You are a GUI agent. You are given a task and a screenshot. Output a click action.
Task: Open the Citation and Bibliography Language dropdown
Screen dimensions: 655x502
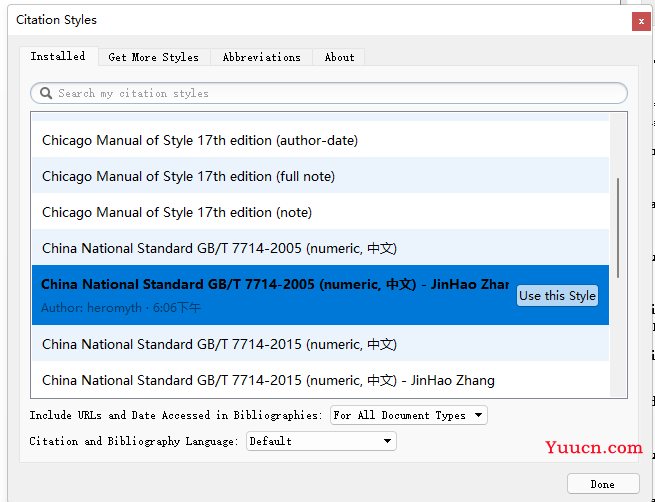coord(321,441)
